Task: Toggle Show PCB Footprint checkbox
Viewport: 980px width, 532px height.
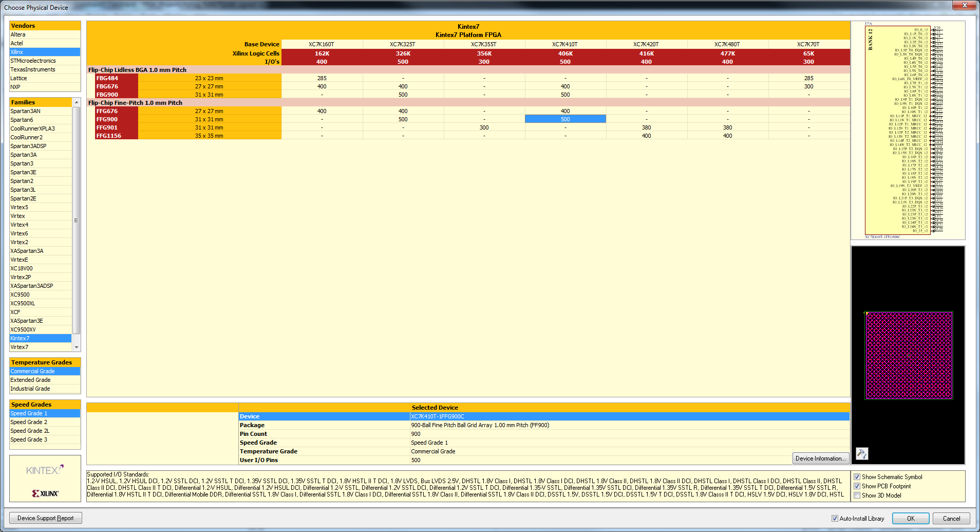Action: pyautogui.click(x=857, y=486)
